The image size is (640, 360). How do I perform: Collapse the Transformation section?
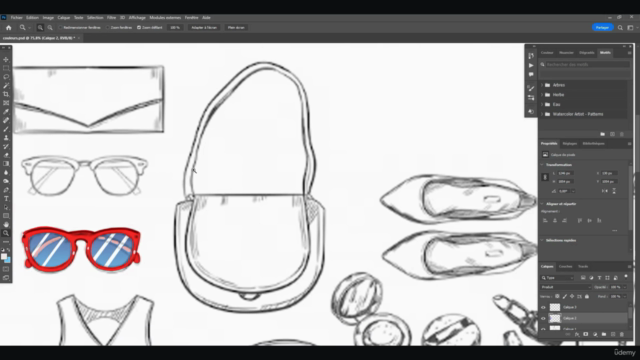542,165
